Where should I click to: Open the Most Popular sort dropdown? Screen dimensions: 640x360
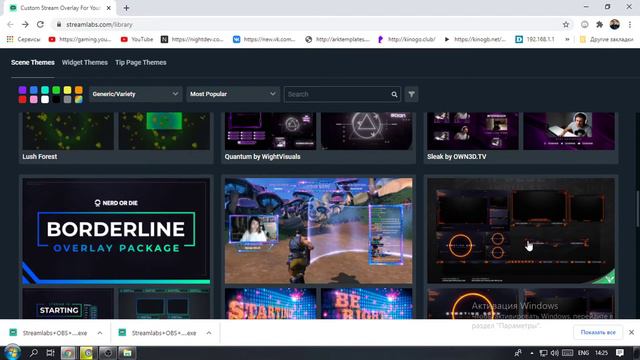tap(233, 94)
